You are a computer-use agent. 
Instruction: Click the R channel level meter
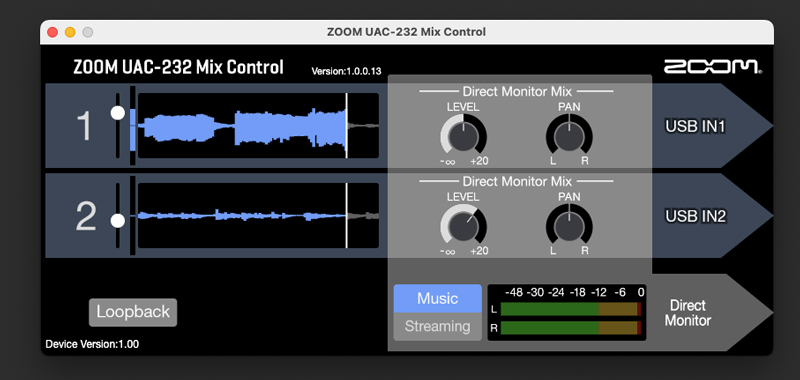point(571,328)
